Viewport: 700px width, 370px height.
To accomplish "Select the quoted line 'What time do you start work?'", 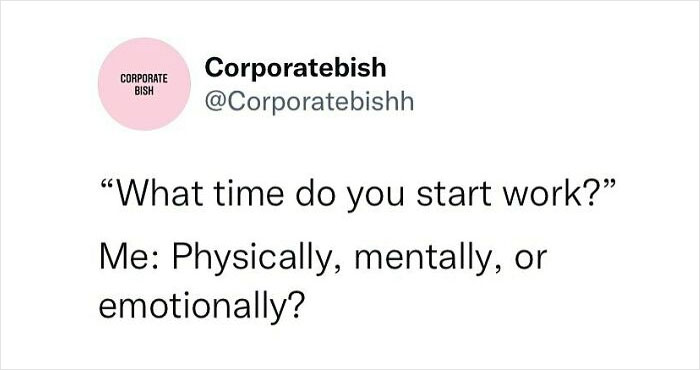I will click(x=357, y=195).
